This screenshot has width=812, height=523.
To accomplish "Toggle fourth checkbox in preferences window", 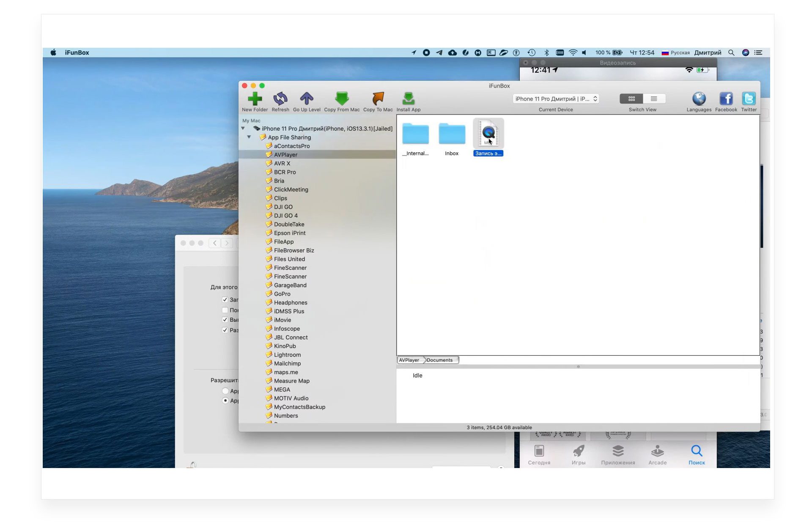I will pyautogui.click(x=225, y=330).
